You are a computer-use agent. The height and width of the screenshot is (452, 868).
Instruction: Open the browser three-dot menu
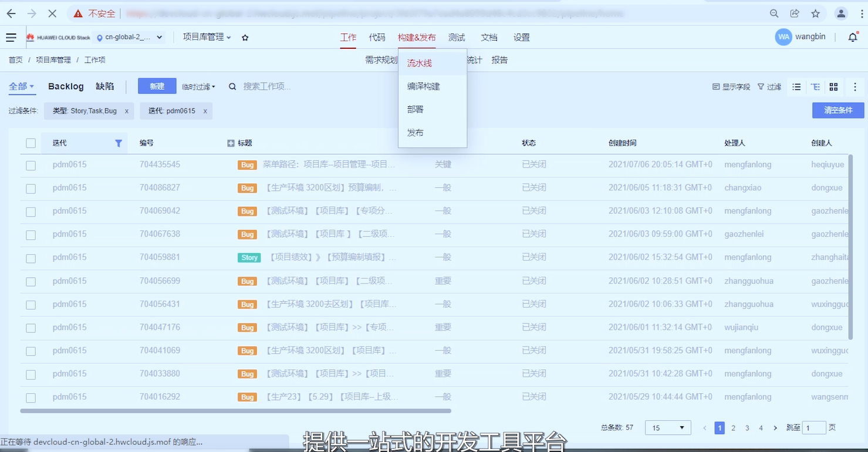click(x=862, y=14)
